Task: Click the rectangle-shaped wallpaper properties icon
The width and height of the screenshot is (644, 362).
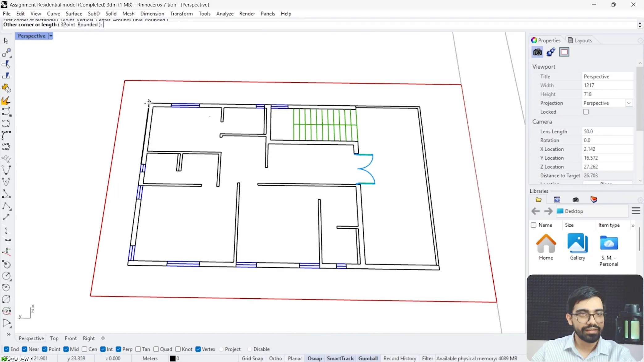Action: [x=564, y=52]
